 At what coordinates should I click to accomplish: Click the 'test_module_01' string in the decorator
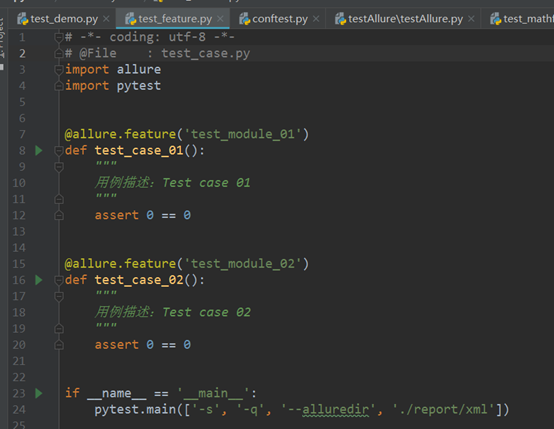click(x=243, y=134)
